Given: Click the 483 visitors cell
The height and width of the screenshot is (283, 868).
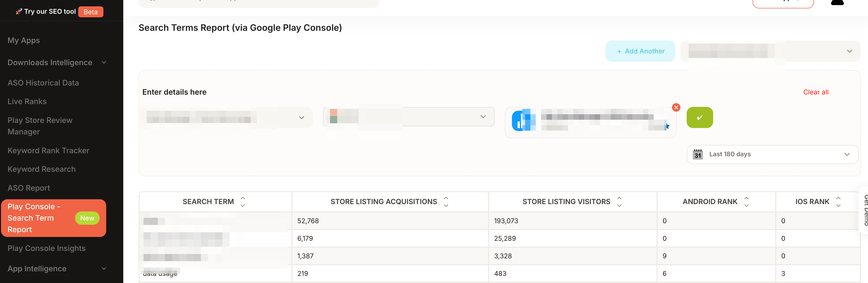Looking at the screenshot, I should tap(573, 274).
